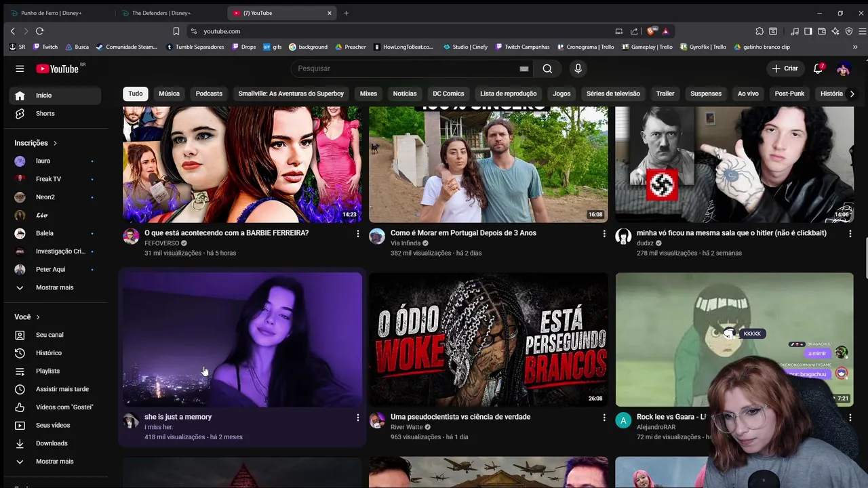Select the Tudo filter chip
This screenshot has width=868, height=488.
pos(136,94)
